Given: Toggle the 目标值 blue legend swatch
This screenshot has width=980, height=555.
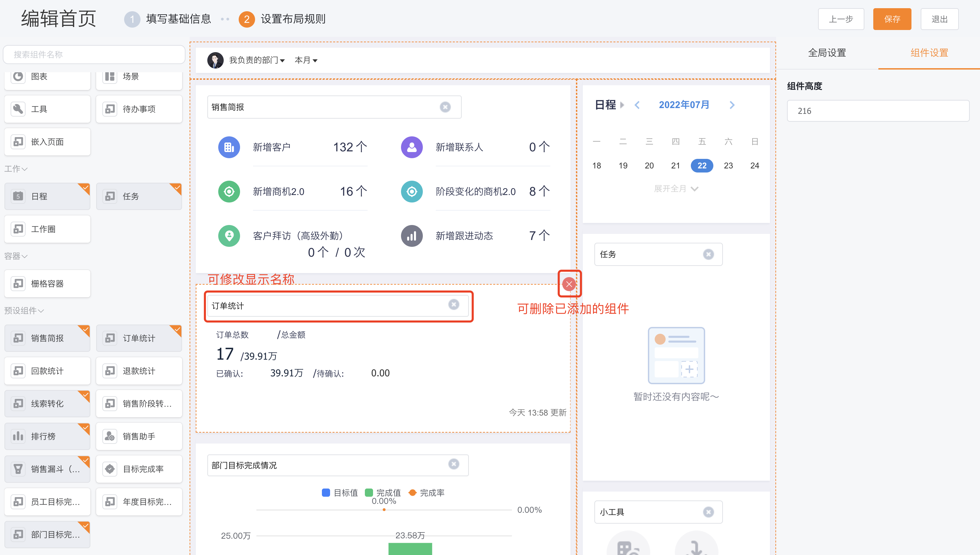Looking at the screenshot, I should click(326, 493).
